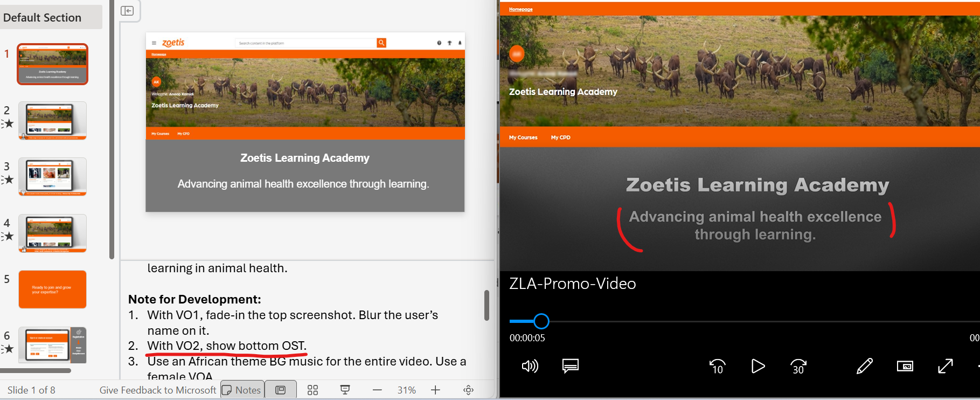
Task: Select slide 5 thumbnail
Action: pos(52,289)
